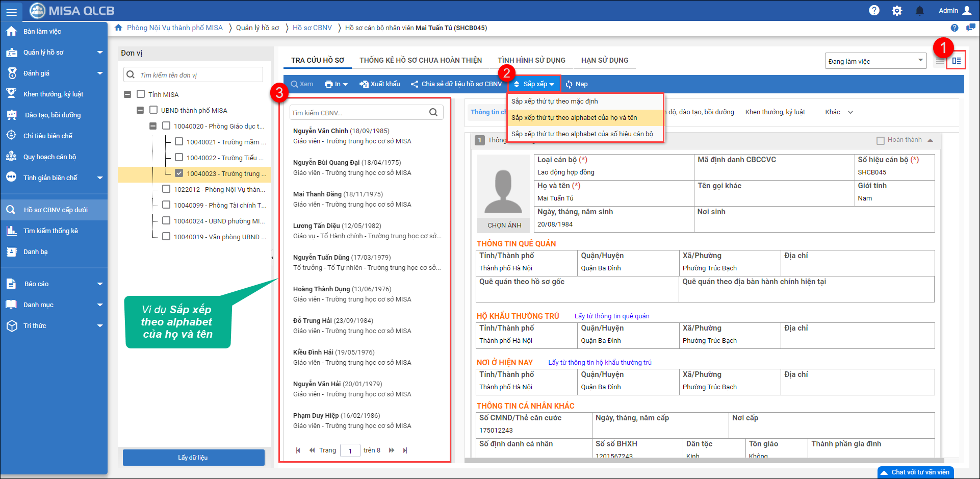Click the notification bell icon
980x479 pixels.
pos(920,11)
